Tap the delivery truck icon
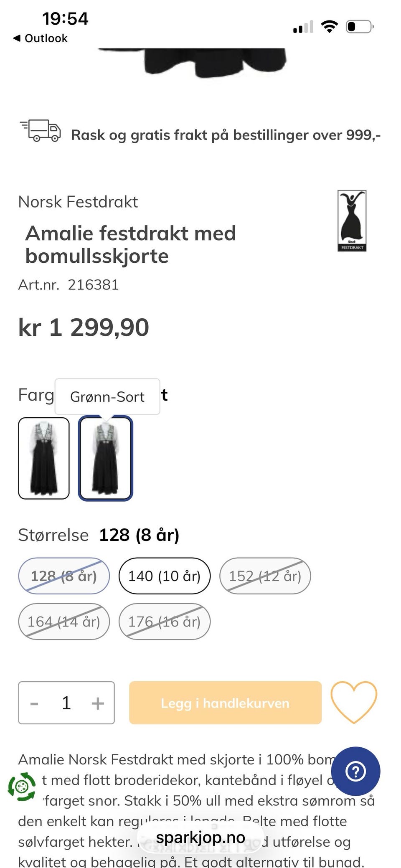Image resolution: width=401 pixels, height=868 pixels. [40, 130]
